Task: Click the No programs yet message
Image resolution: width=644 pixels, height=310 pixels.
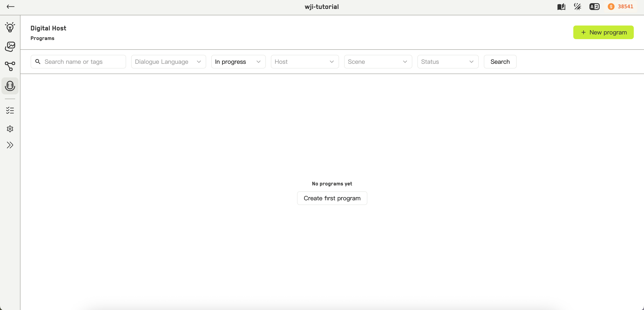Action: pyautogui.click(x=332, y=184)
